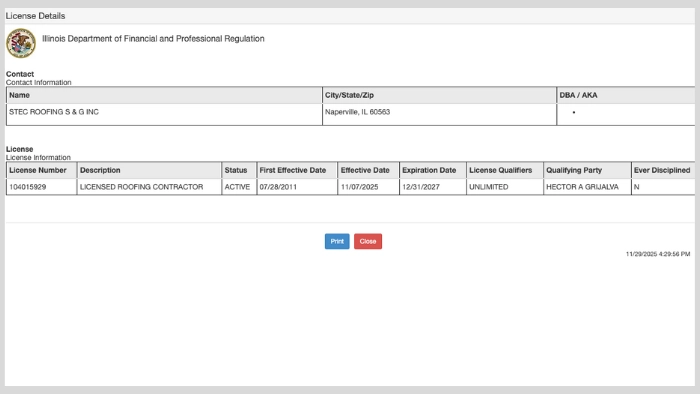Select the STEC ROOFING S & G INC cell
The height and width of the screenshot is (394, 700).
click(164, 115)
